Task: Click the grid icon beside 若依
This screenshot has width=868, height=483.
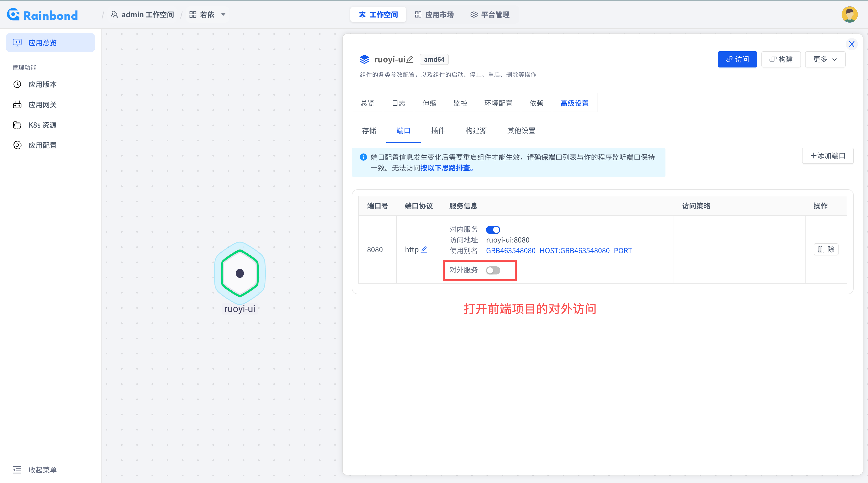Action: pos(193,14)
